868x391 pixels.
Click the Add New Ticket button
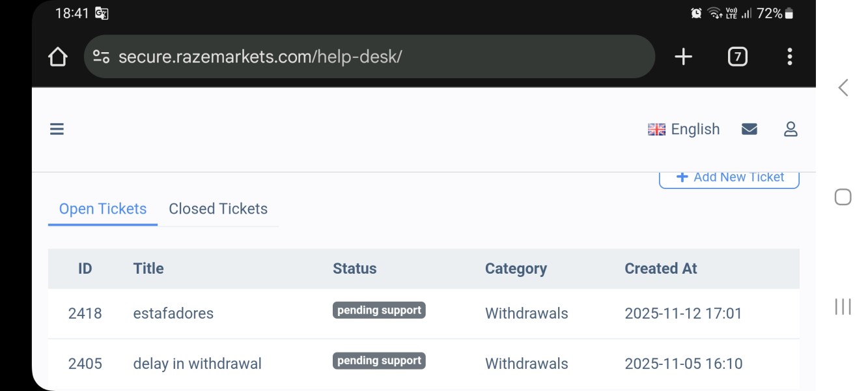(x=729, y=177)
